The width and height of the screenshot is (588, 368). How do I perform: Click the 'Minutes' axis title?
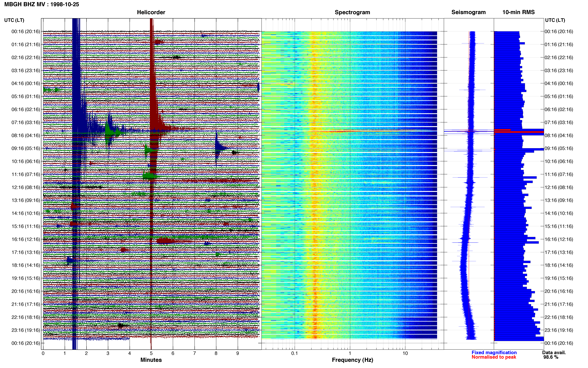tap(151, 360)
